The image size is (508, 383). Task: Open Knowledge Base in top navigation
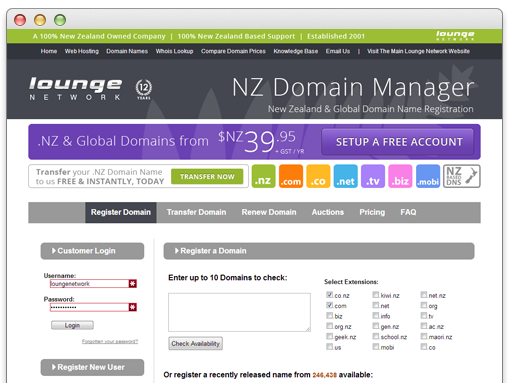click(x=296, y=51)
